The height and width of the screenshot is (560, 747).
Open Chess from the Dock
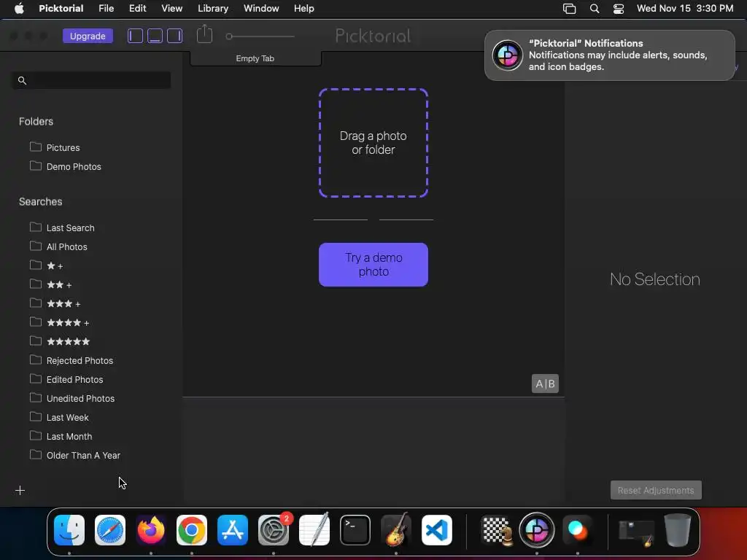pyautogui.click(x=496, y=530)
